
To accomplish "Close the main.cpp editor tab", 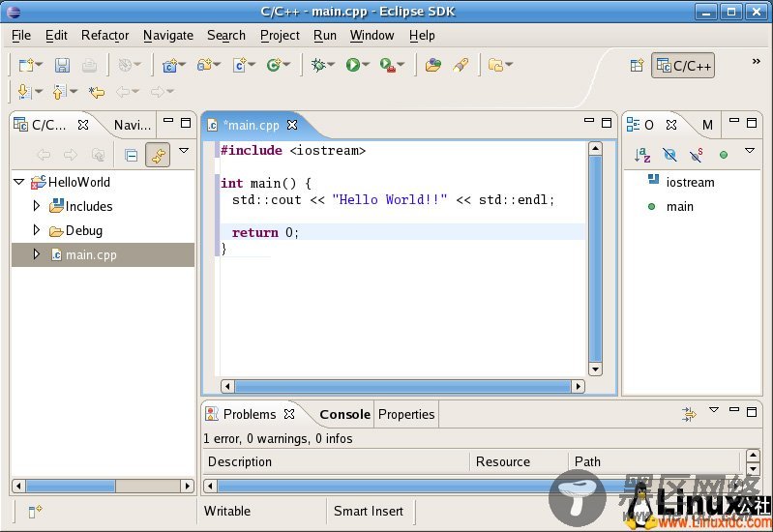I will [x=292, y=125].
